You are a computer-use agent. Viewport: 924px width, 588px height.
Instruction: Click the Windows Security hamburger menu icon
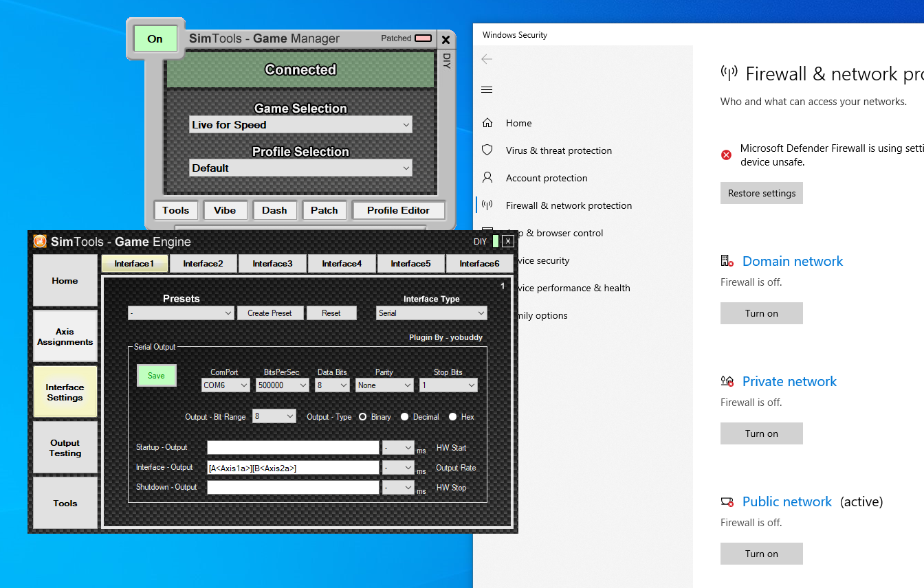(x=487, y=90)
